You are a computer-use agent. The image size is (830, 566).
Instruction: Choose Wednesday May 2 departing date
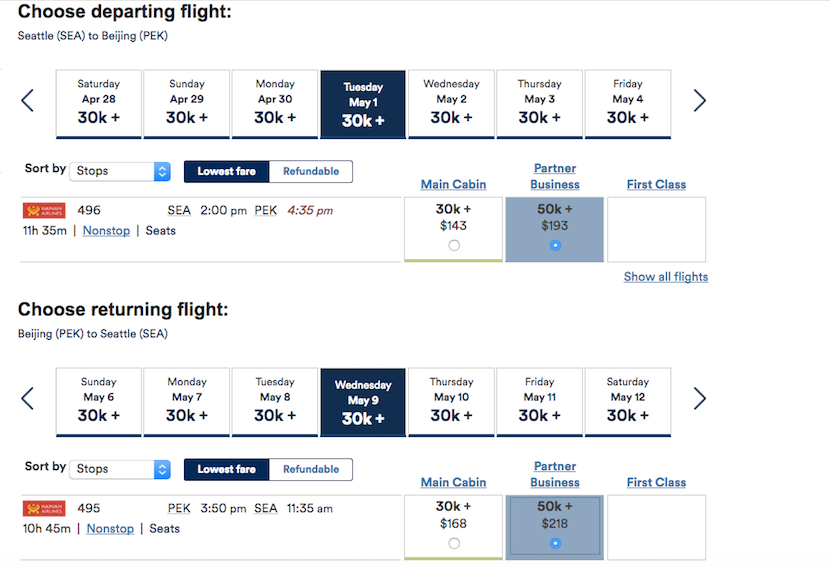coord(451,103)
